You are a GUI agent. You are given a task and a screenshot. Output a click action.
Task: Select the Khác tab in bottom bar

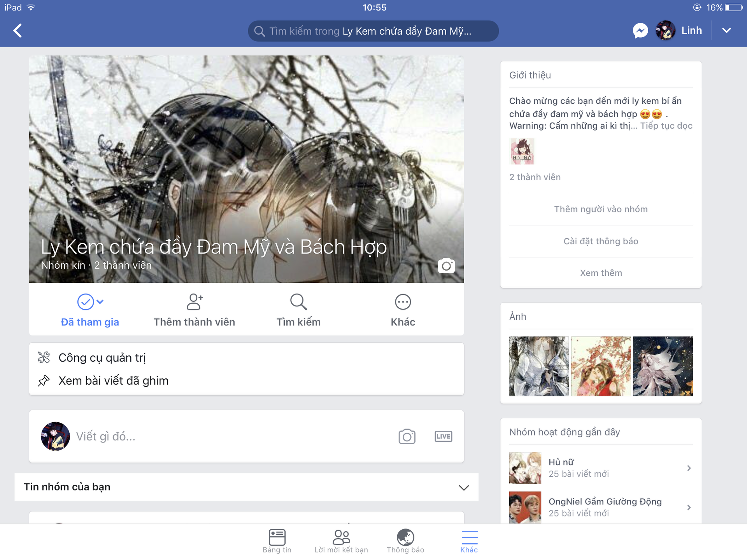469,541
